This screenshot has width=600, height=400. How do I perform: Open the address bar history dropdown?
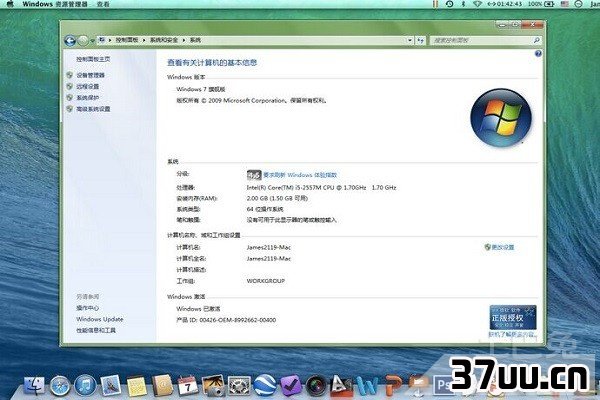(x=409, y=40)
